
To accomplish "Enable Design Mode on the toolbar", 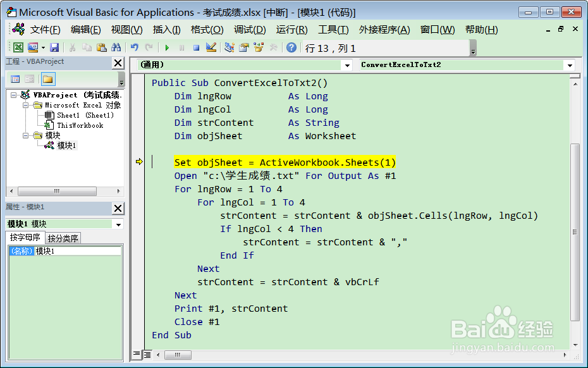I will point(211,46).
